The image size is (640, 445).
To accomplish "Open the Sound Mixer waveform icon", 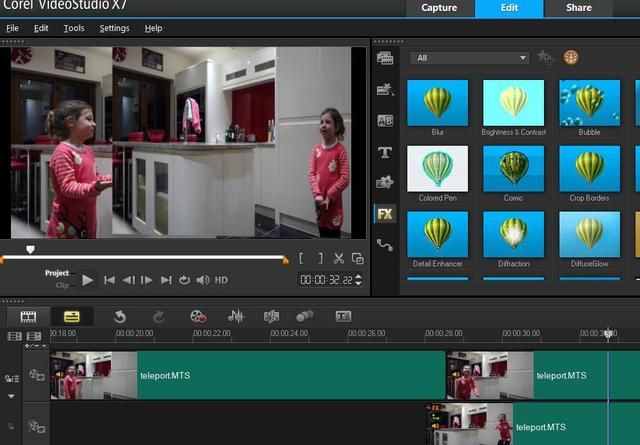I will click(236, 316).
